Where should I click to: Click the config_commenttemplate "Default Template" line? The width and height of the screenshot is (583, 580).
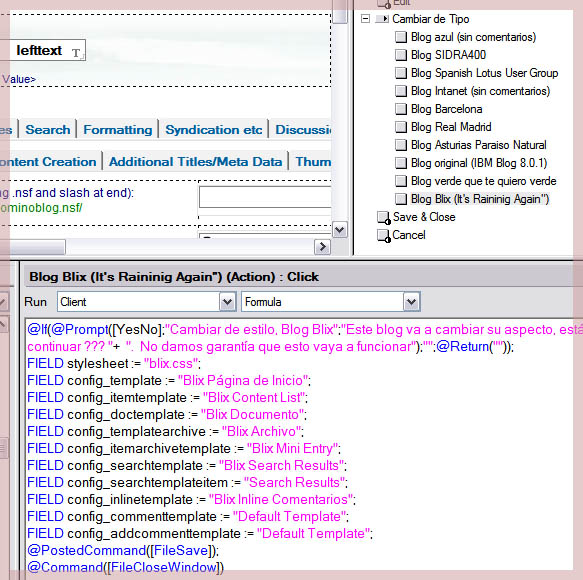188,516
